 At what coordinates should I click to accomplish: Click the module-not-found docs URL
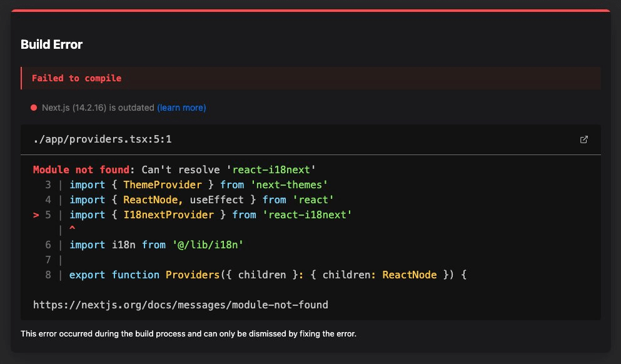pyautogui.click(x=181, y=305)
